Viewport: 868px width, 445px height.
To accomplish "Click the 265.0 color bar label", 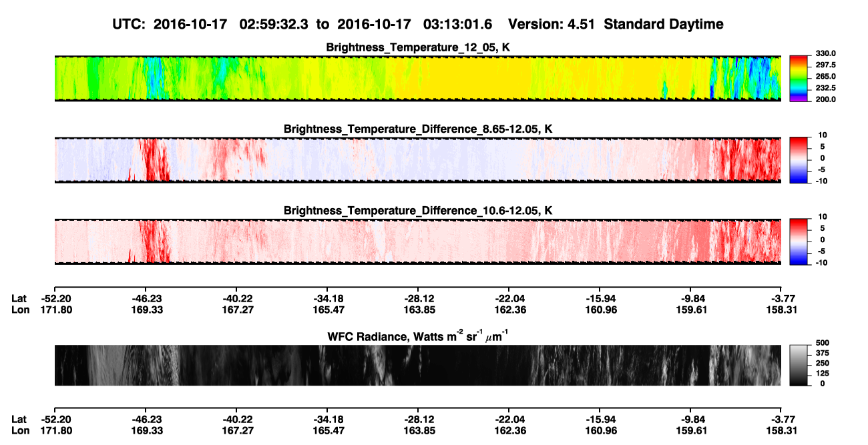I will click(x=825, y=77).
